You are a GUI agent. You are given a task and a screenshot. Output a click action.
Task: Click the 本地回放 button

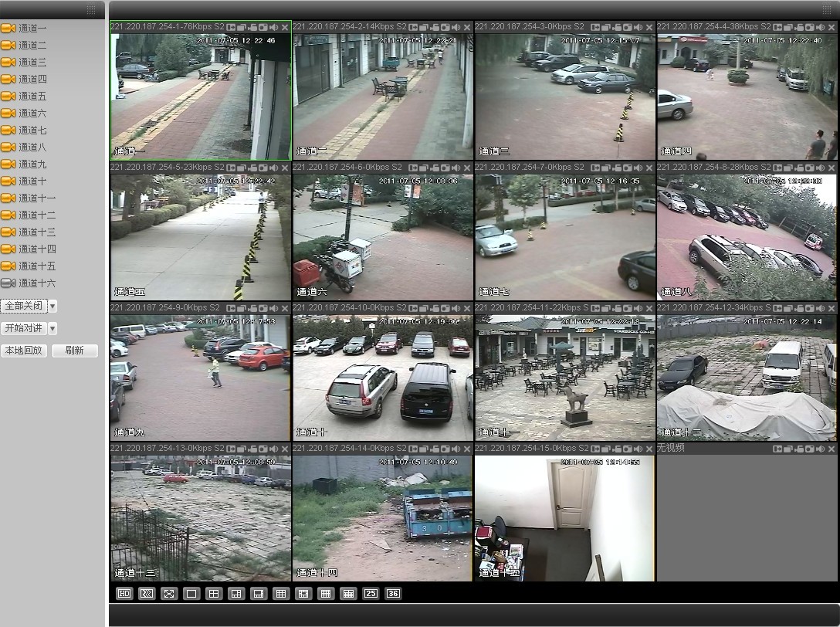click(23, 351)
